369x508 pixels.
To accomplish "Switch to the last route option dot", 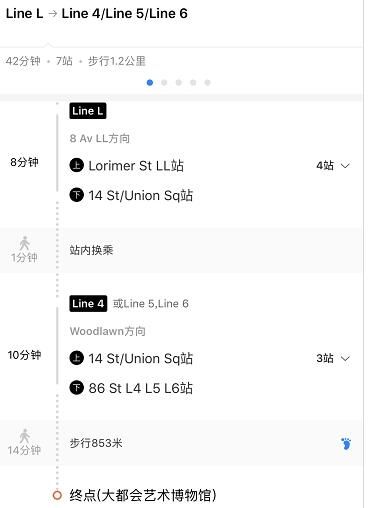I will [207, 82].
